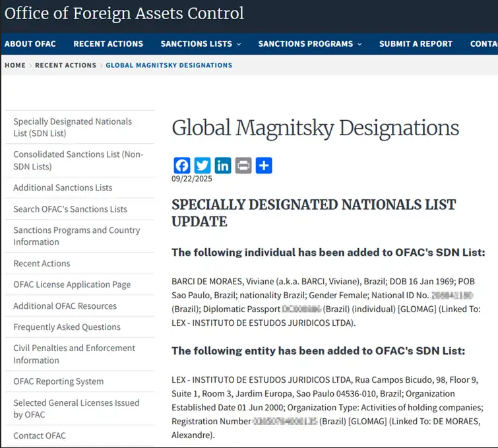The height and width of the screenshot is (448, 498).
Task: Open the About OFAC menu item
Action: click(x=30, y=44)
